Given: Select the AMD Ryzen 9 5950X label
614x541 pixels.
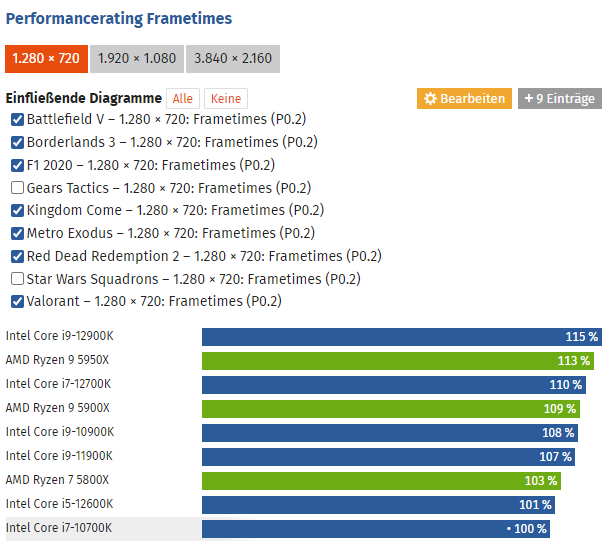Looking at the screenshot, I should [x=57, y=360].
